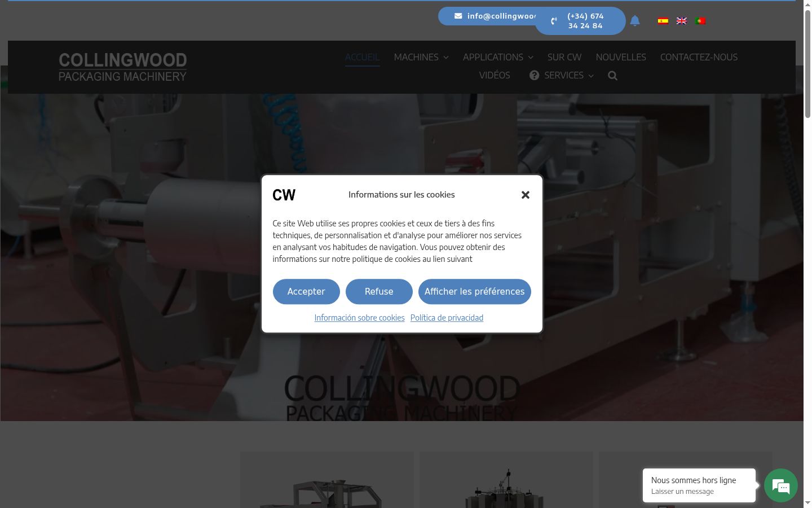Click the phone number button
Viewport: 812px width, 508px height.
coord(580,21)
